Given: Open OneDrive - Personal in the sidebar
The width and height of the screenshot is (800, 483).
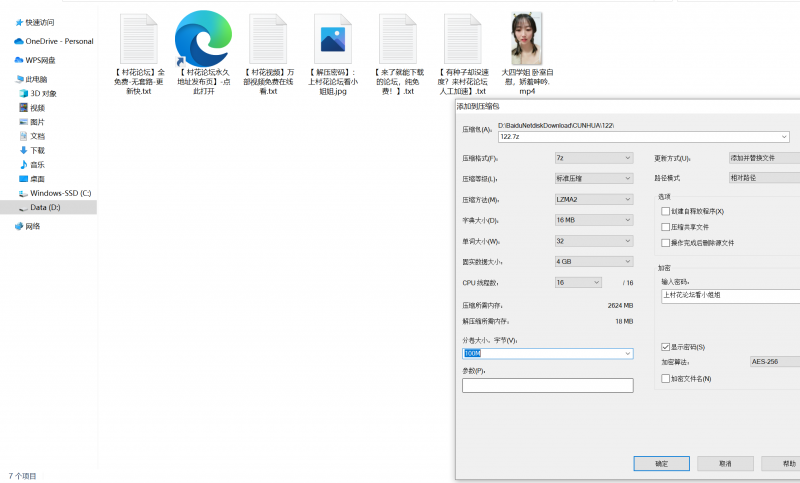Looking at the screenshot, I should coord(60,41).
